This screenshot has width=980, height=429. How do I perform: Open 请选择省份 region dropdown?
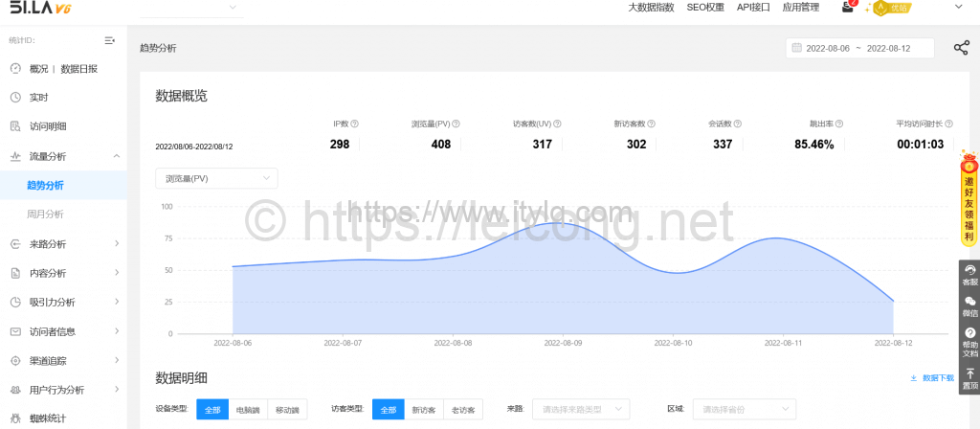[x=745, y=410]
